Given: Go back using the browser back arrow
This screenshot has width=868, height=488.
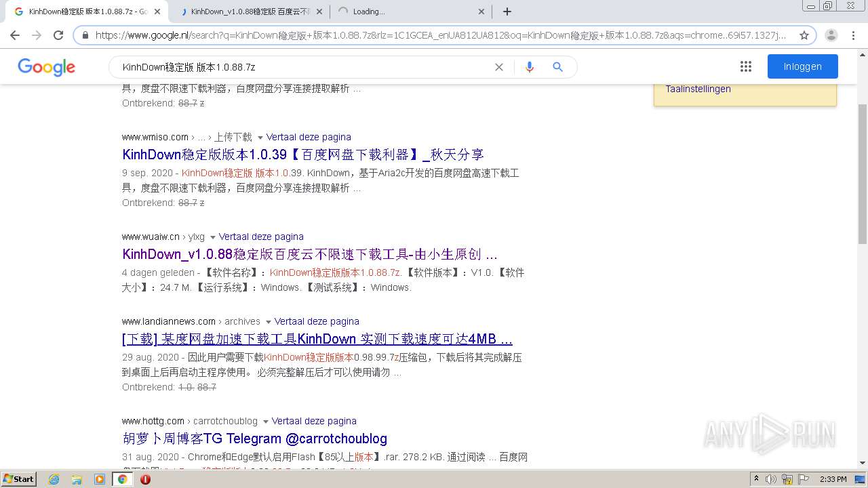Looking at the screenshot, I should (x=15, y=35).
